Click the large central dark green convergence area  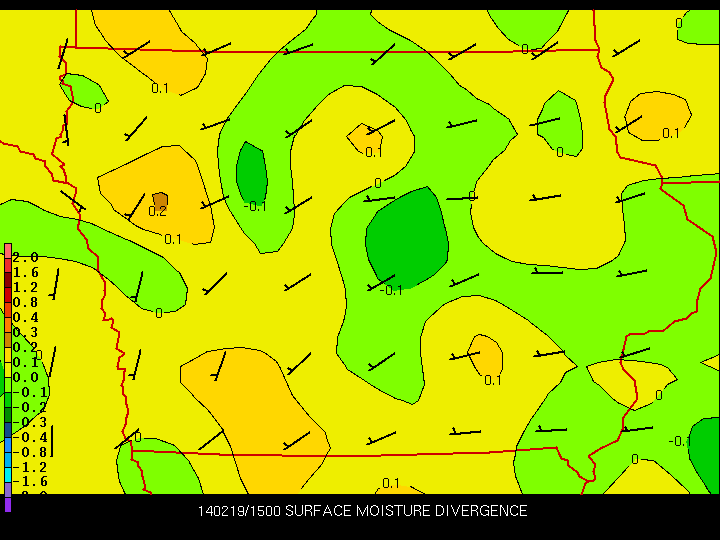pos(407,238)
